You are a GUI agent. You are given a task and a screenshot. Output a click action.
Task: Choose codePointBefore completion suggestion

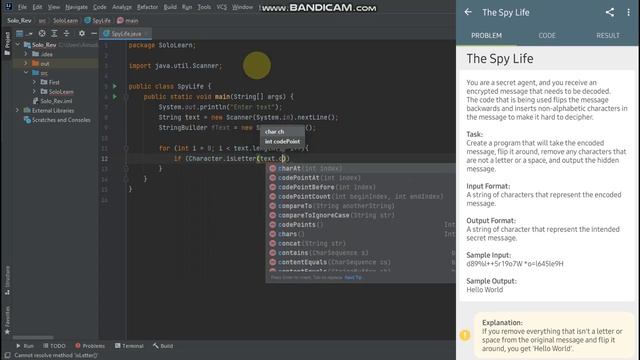point(360,187)
